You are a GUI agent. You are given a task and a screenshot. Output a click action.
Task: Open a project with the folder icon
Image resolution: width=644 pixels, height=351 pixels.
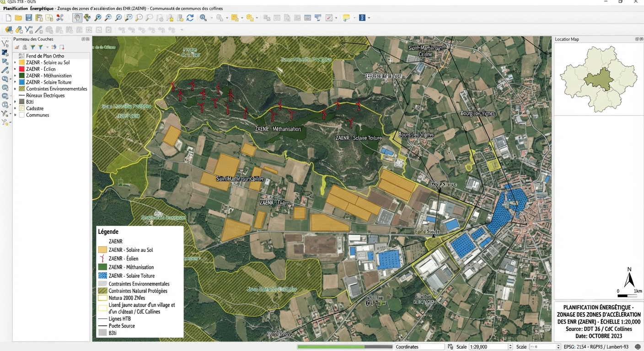[x=18, y=18]
